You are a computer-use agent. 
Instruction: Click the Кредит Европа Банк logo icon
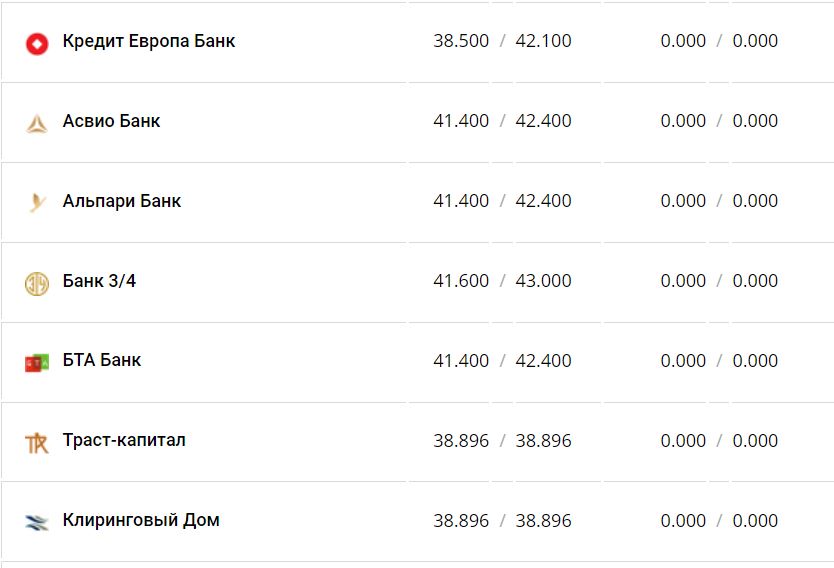point(37,43)
